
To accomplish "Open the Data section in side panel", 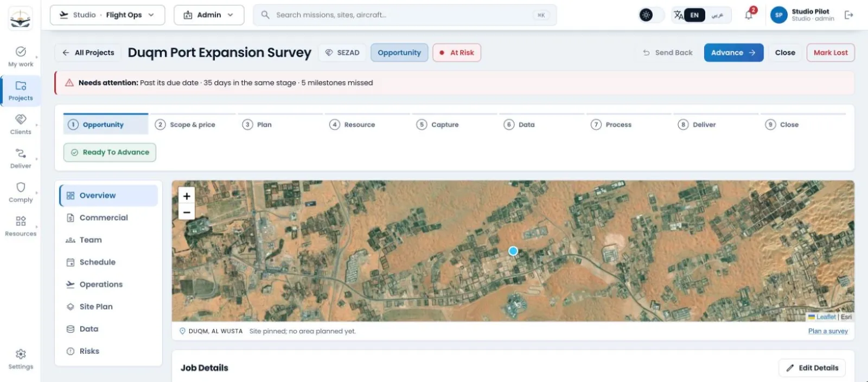I will click(108, 329).
